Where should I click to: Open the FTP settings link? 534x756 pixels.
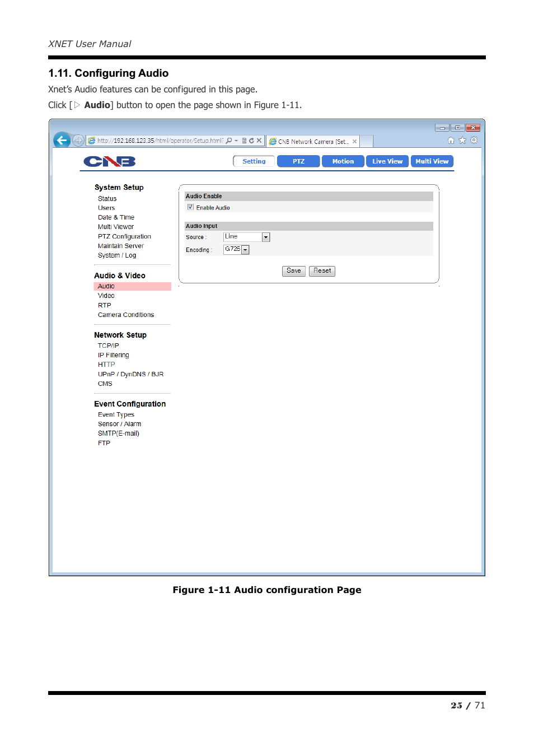tap(104, 443)
